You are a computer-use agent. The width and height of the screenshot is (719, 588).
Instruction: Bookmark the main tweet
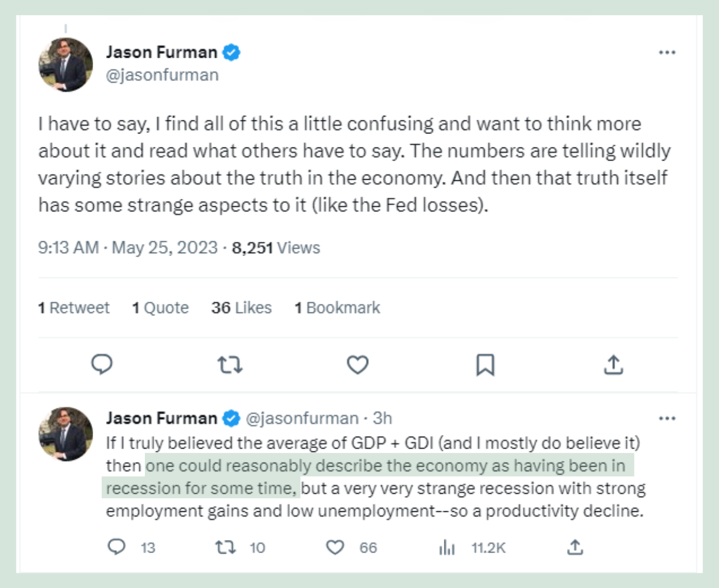coord(485,365)
